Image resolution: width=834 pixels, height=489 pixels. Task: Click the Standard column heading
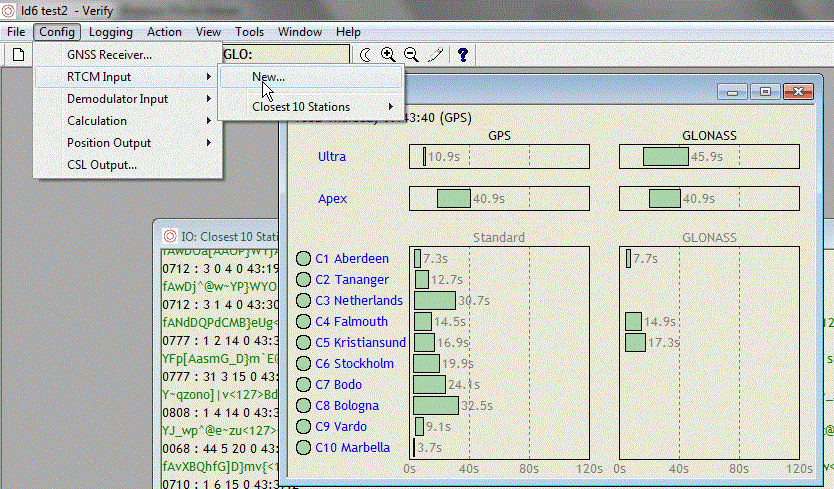pos(499,237)
